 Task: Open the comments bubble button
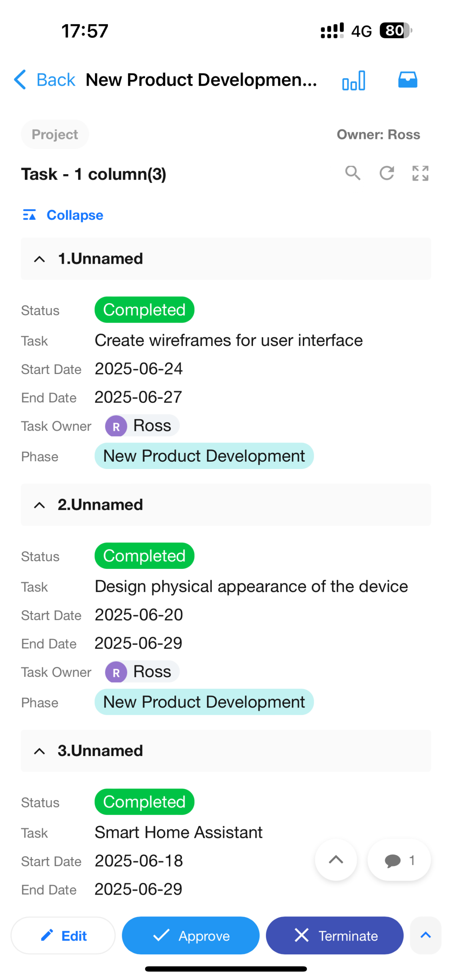point(399,860)
